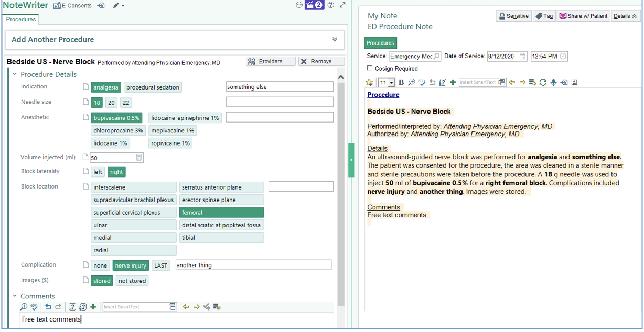Toggle bold in note editor toolbar
Image resolution: width=644 pixels, height=332 pixels.
point(401,82)
